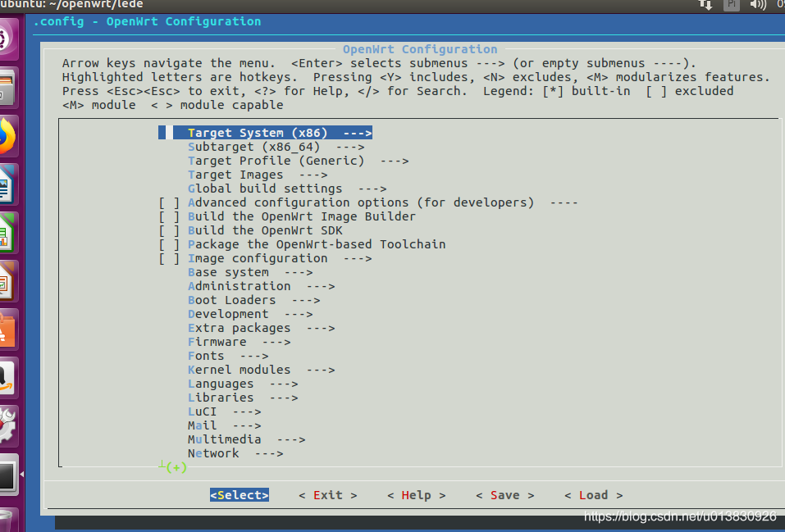
Task: Launch LibreOffice Impress from the dock
Action: tap(7, 281)
